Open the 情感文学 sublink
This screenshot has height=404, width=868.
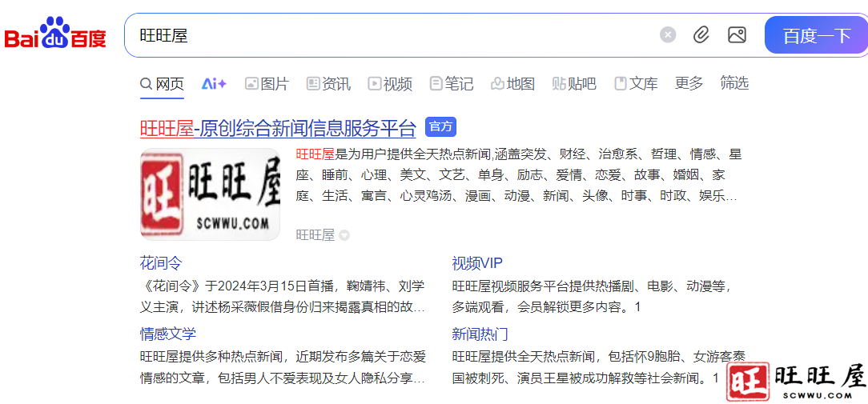tap(168, 334)
